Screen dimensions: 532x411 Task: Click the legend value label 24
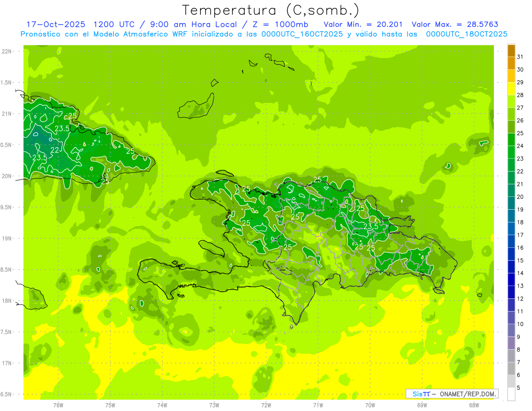(x=520, y=146)
